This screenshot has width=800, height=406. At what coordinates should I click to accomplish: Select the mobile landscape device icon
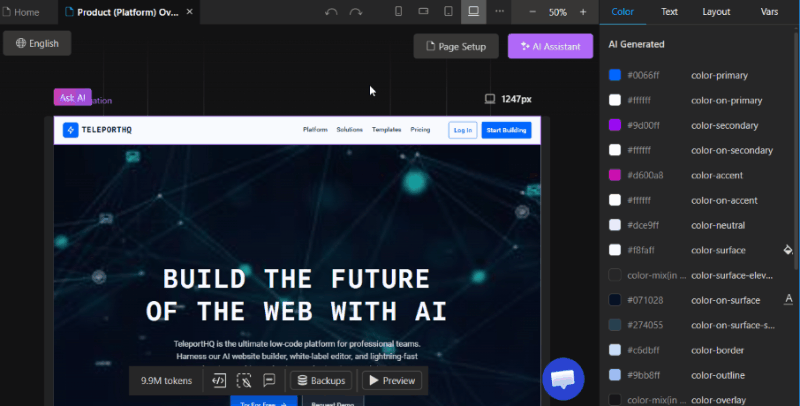[423, 11]
